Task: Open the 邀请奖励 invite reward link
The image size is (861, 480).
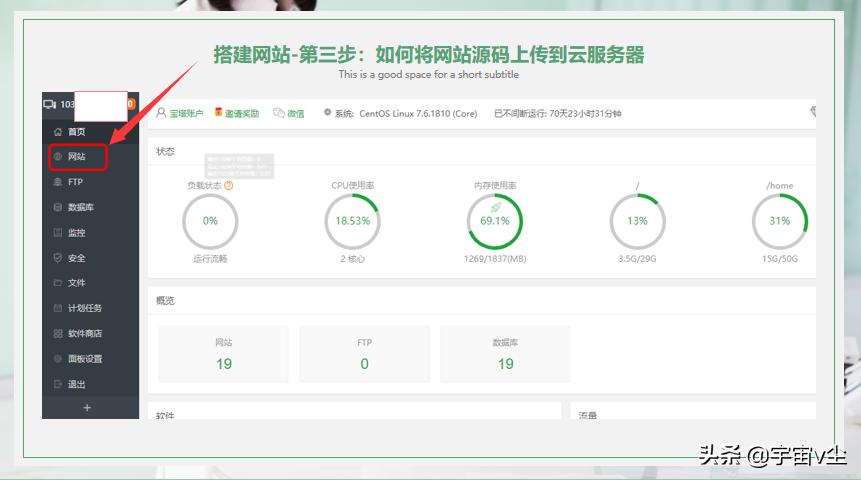Action: tap(242, 114)
